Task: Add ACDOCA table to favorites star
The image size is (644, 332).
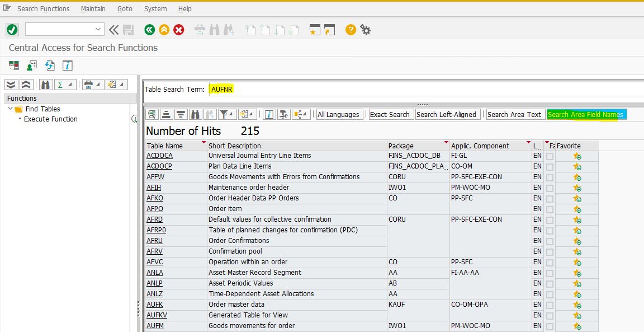Action: (x=576, y=156)
